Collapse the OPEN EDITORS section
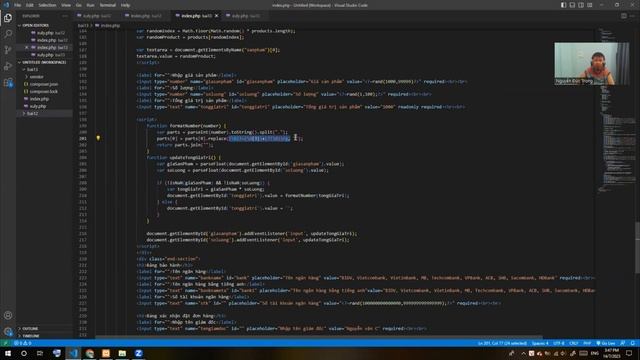Image resolution: width=640 pixels, height=360 pixels. [x=44, y=25]
